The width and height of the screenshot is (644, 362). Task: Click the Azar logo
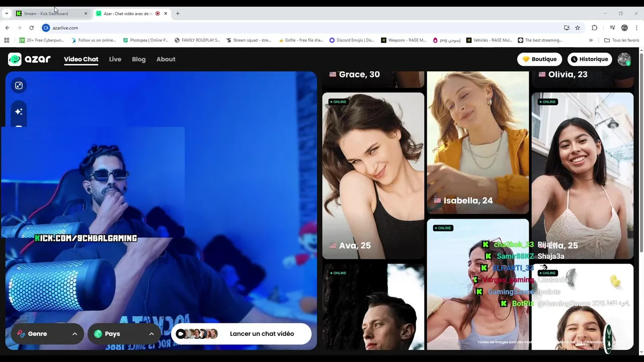click(x=29, y=59)
